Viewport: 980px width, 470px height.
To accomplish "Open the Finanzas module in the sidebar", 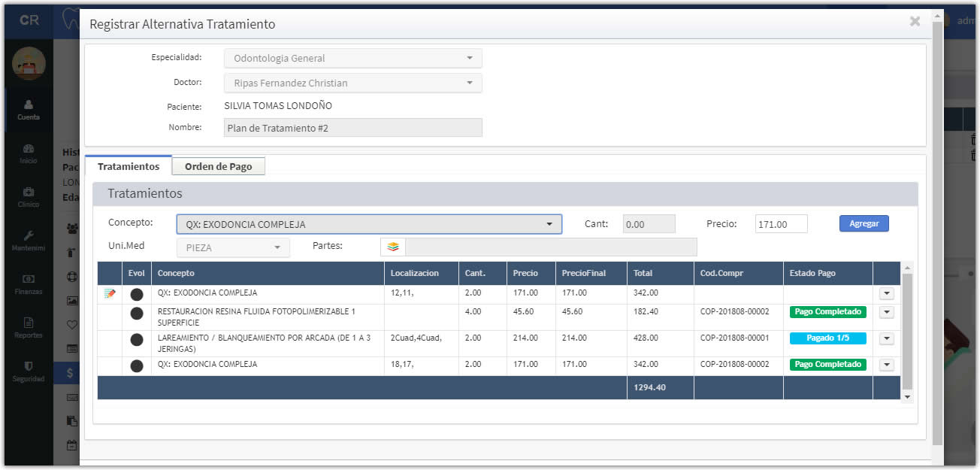I will (29, 284).
